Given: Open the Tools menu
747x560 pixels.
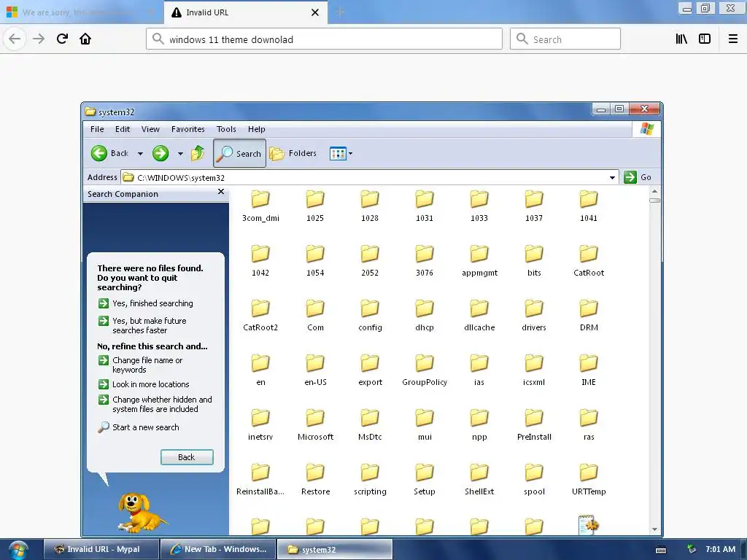Looking at the screenshot, I should 226,129.
